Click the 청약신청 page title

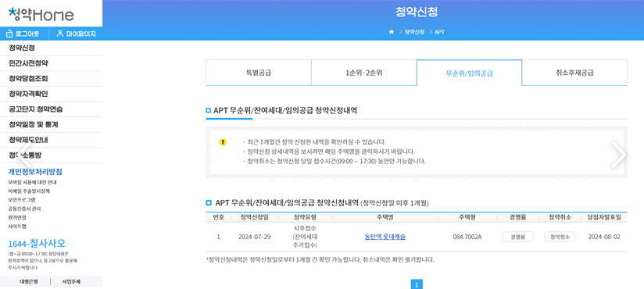[x=417, y=12]
